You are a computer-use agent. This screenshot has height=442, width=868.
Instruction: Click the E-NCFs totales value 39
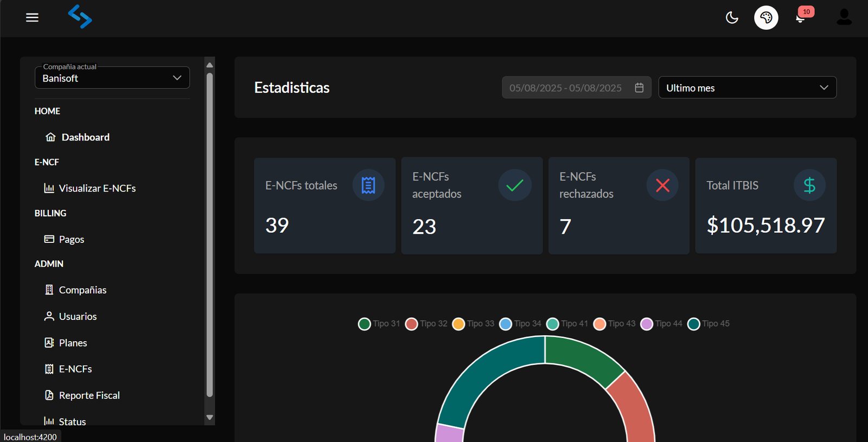277,225
